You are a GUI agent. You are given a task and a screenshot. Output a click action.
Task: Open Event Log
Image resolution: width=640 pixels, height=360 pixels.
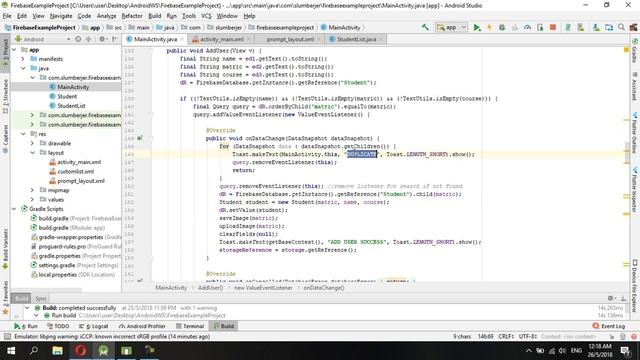point(609,326)
